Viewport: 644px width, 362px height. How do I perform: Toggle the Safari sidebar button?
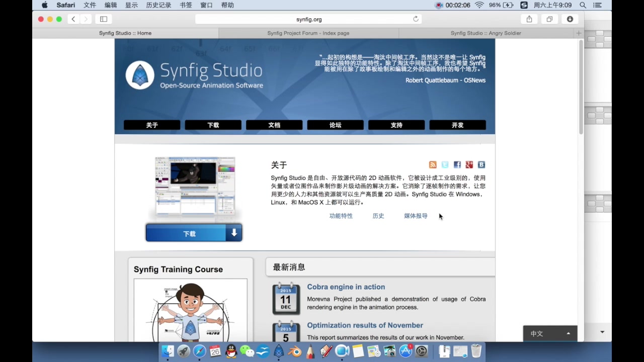click(104, 19)
